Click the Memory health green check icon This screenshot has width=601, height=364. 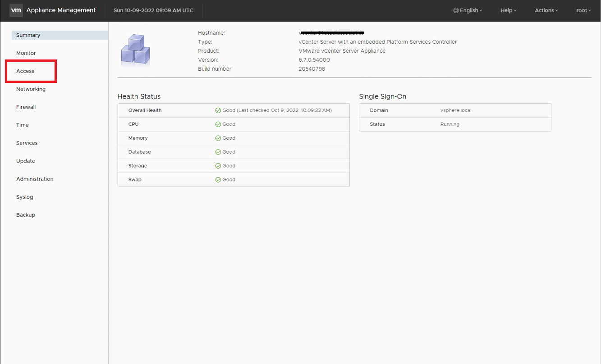point(218,138)
